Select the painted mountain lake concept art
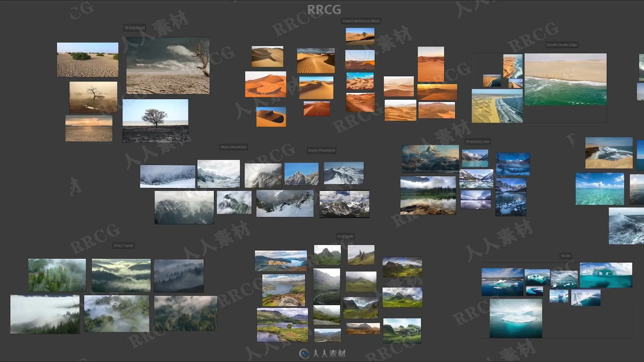 click(430, 159)
